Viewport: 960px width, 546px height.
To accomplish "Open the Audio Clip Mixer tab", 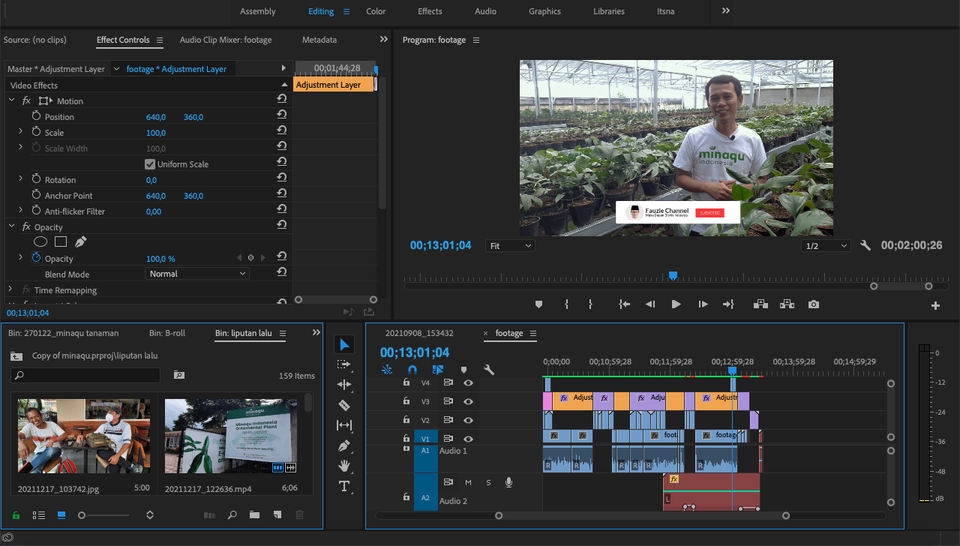I will [226, 40].
